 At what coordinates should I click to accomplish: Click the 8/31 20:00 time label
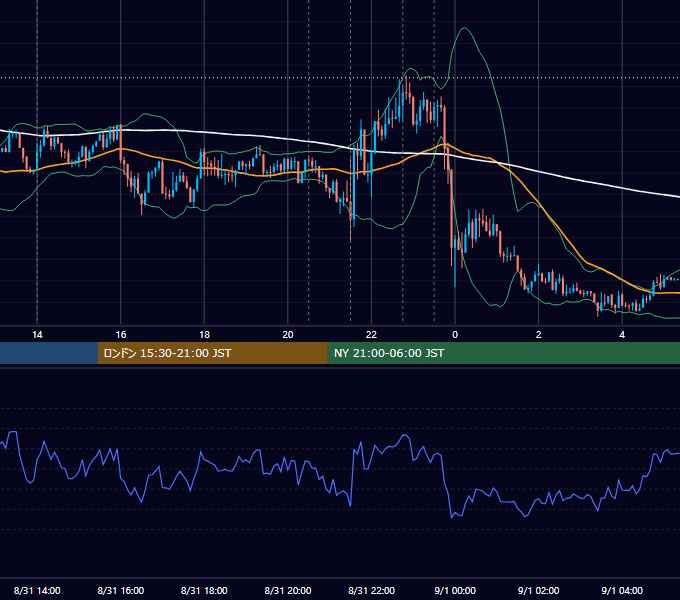coord(288,590)
